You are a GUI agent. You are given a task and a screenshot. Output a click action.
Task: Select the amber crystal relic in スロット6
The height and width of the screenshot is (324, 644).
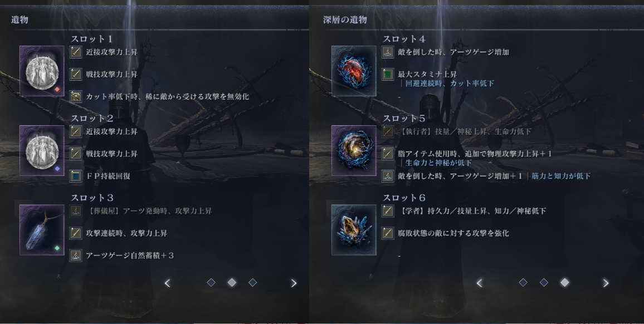point(354,230)
